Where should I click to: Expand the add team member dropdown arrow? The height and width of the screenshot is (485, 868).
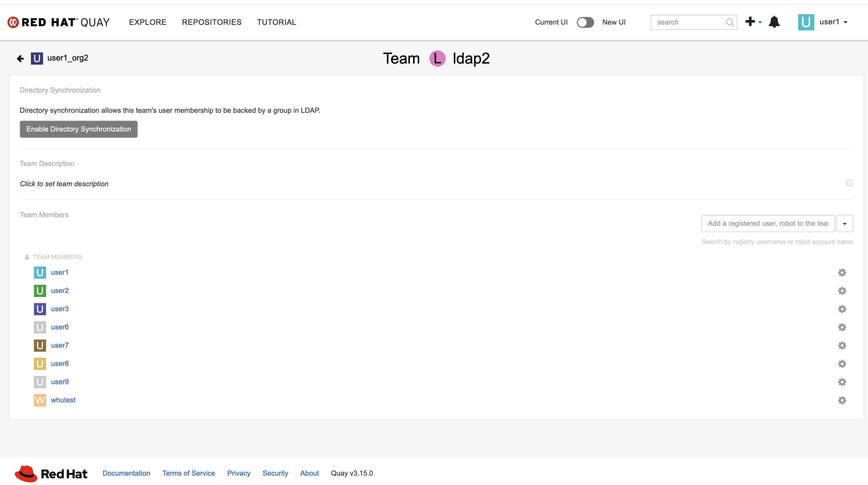click(x=844, y=223)
